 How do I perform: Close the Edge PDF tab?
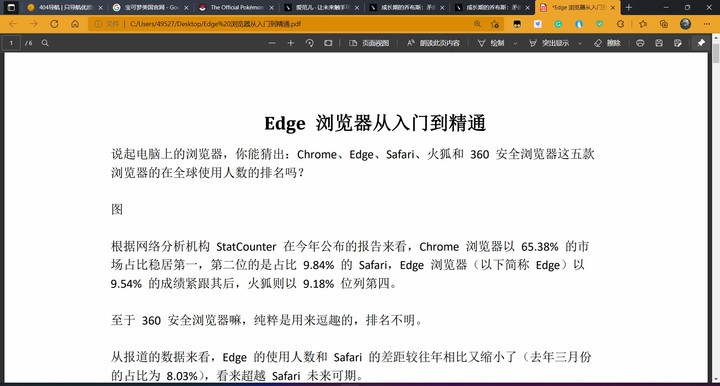[613, 8]
